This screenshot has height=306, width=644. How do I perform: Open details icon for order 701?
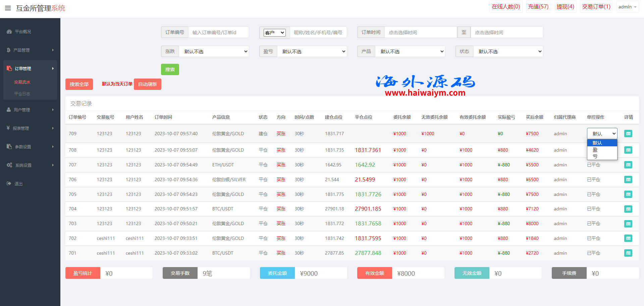click(x=628, y=253)
